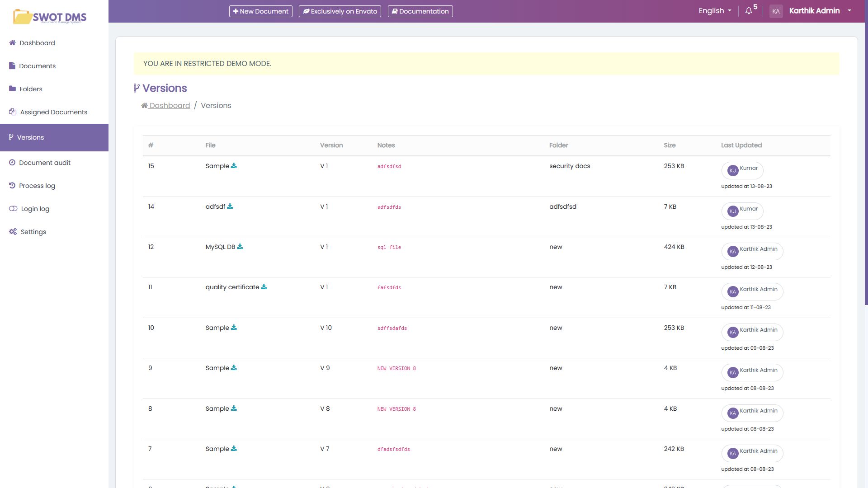Screen dimensions: 868x488
Task: Open the English language dropdown
Action: click(714, 11)
